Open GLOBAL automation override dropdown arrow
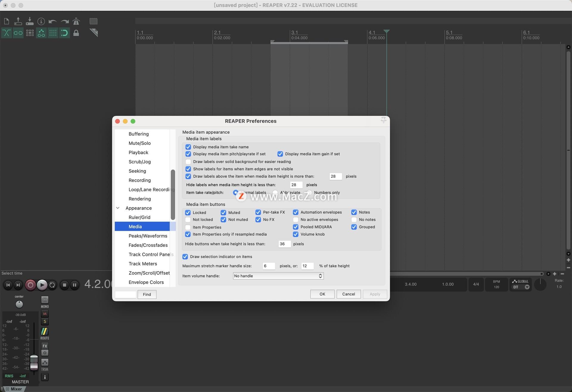The height and width of the screenshot is (392, 572). point(527,287)
